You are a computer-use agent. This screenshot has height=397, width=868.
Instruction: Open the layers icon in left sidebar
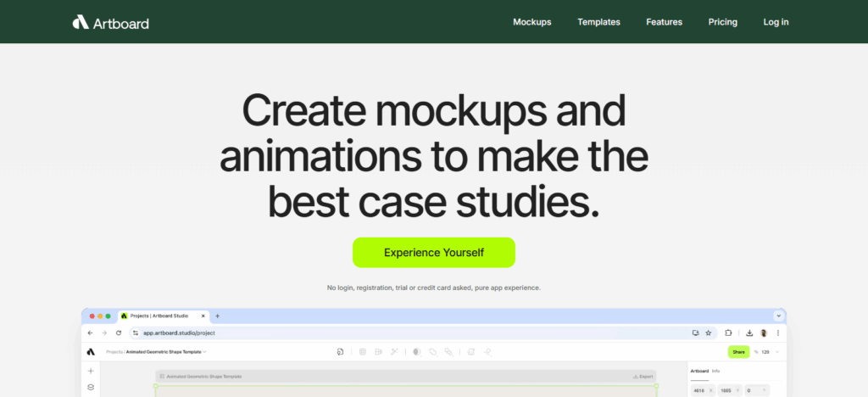[x=91, y=388]
